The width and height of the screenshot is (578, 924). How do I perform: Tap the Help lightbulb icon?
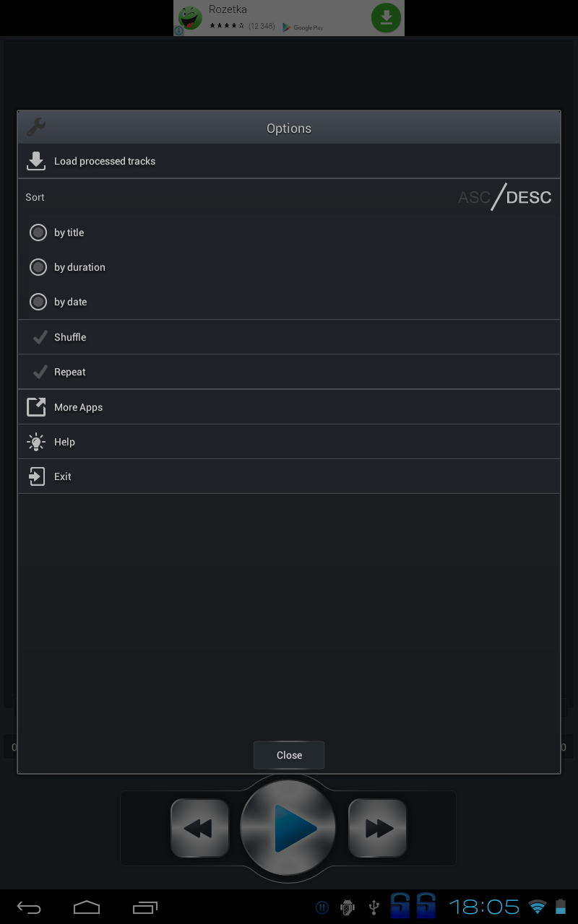pyautogui.click(x=36, y=442)
